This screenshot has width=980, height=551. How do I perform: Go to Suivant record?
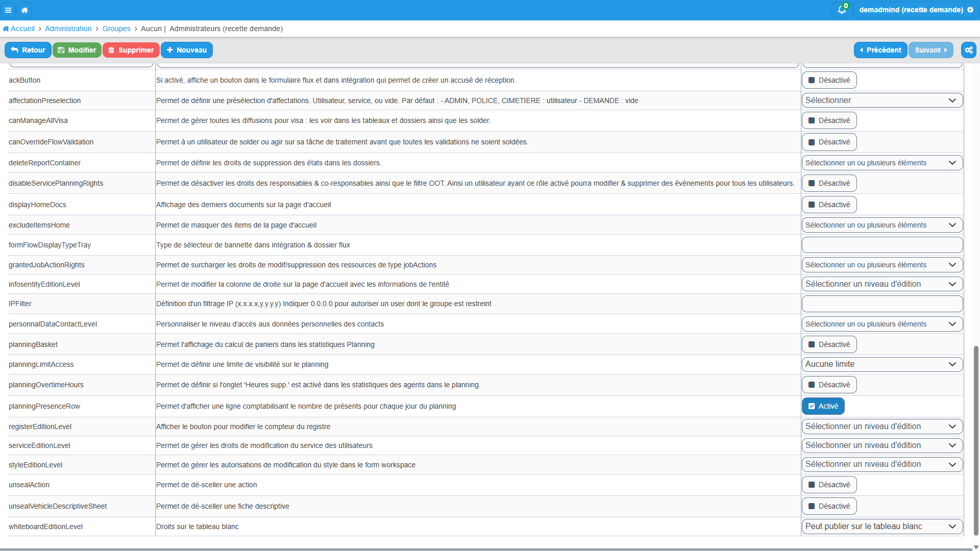pyautogui.click(x=931, y=50)
